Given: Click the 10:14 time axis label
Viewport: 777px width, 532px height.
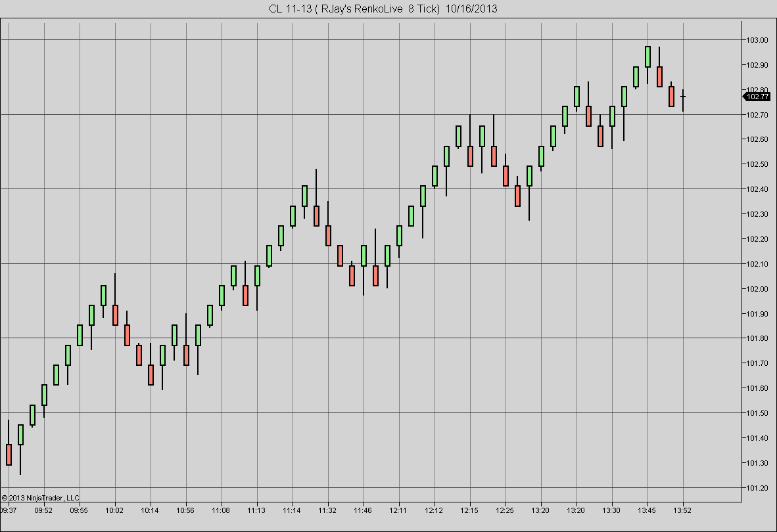Looking at the screenshot, I should [150, 510].
